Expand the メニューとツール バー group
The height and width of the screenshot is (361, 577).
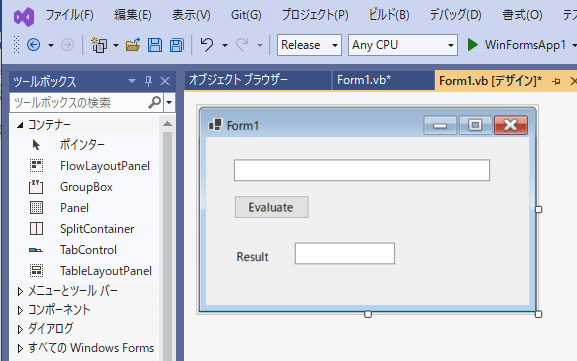20,291
